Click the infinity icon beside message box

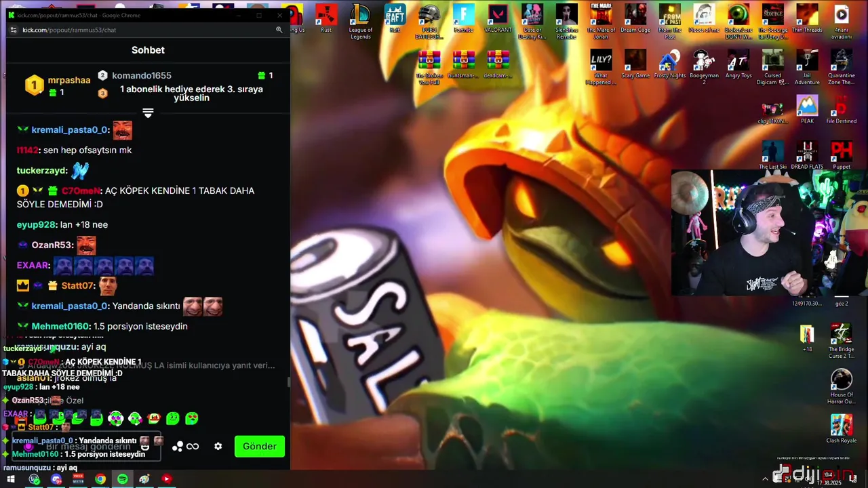(x=193, y=446)
